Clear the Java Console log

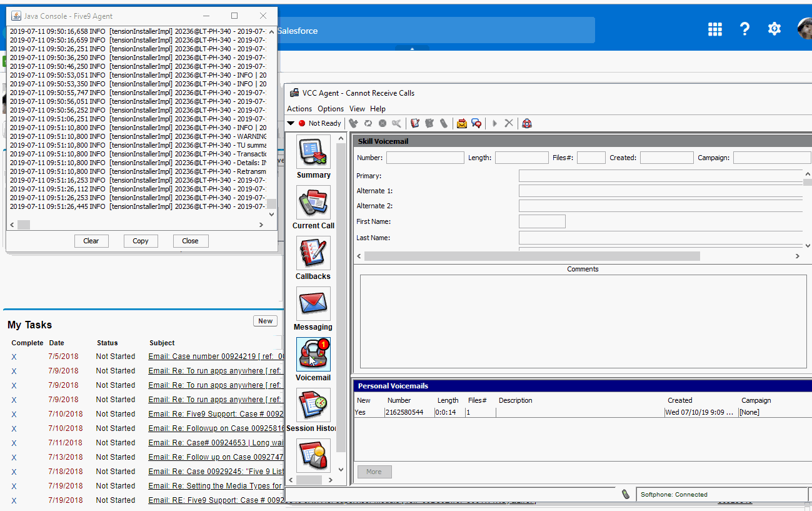point(91,240)
